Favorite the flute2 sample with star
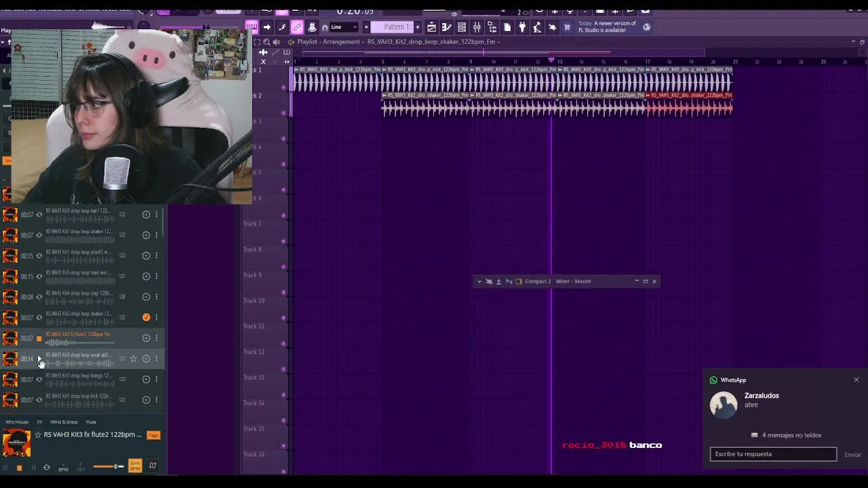Screen dimensions: 868x488 tap(38, 434)
